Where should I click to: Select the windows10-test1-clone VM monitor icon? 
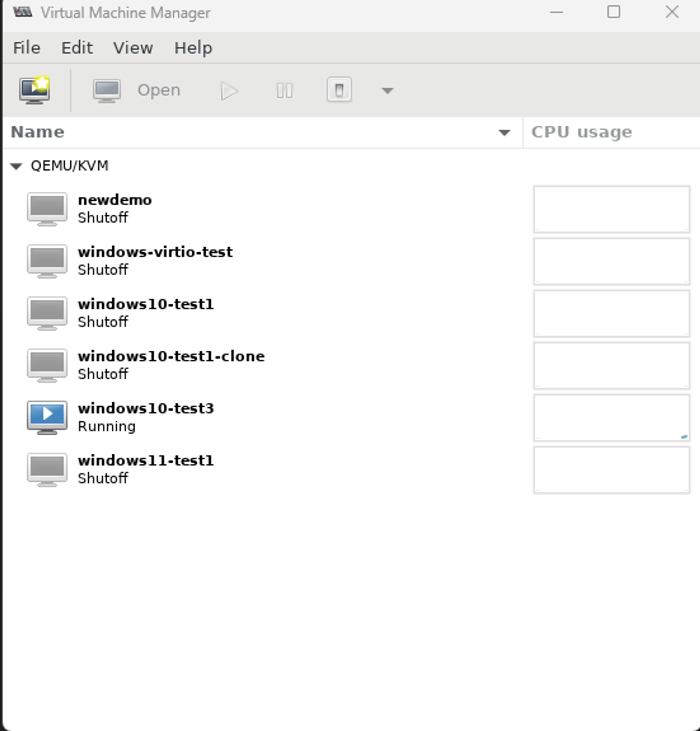coord(47,365)
